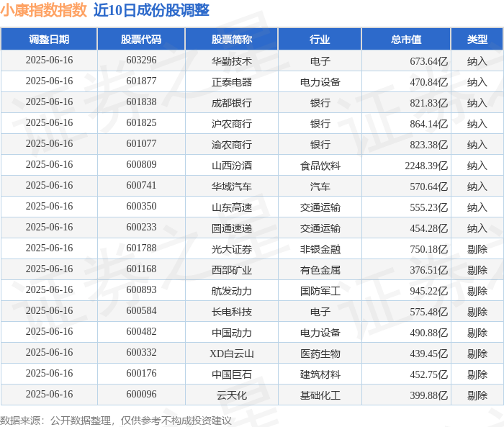
Task: Select stock code 600350
Action: pyautogui.click(x=141, y=207)
